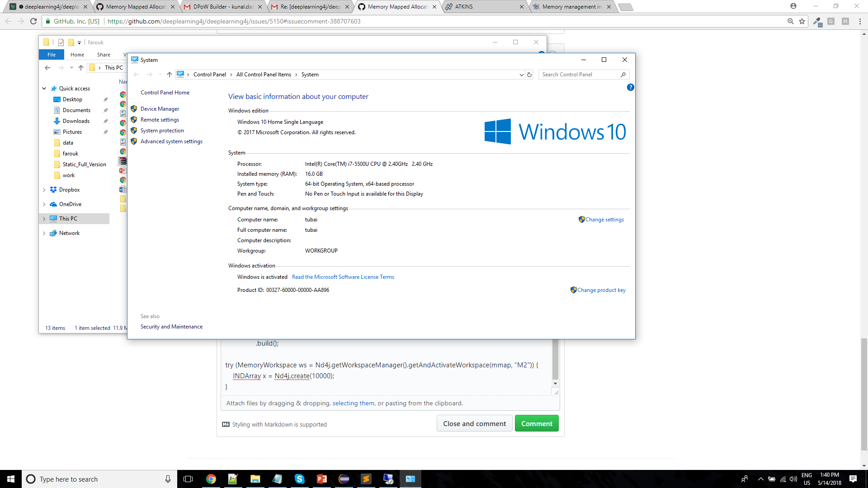Open the Microsoft Software License Terms link
This screenshot has width=868, height=488.
[343, 277]
